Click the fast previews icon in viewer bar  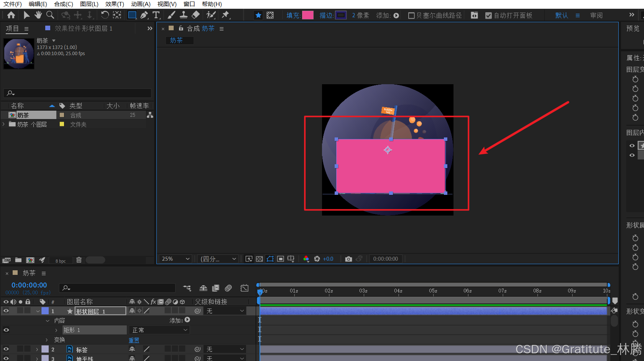249,259
